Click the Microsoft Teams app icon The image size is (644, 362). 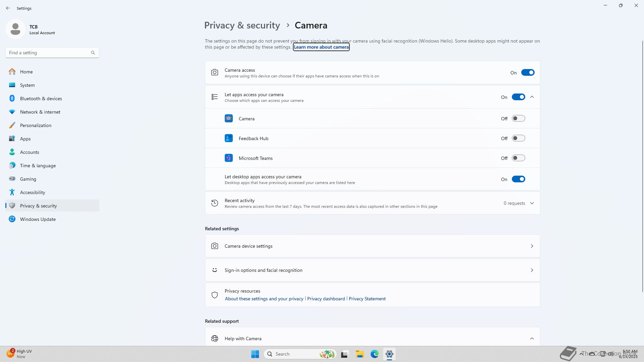(229, 158)
